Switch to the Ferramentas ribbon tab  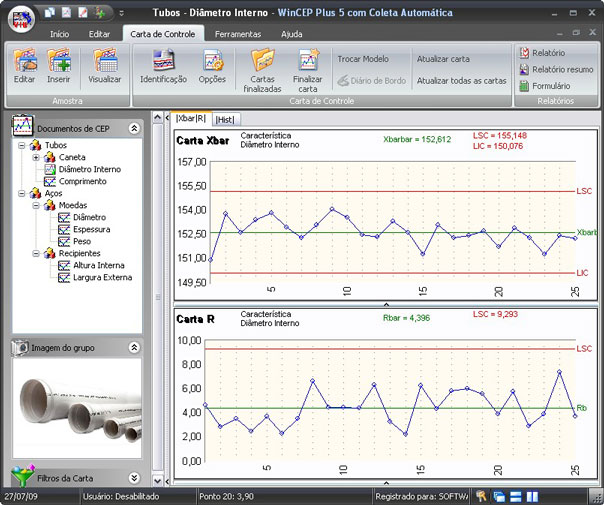coord(238,34)
